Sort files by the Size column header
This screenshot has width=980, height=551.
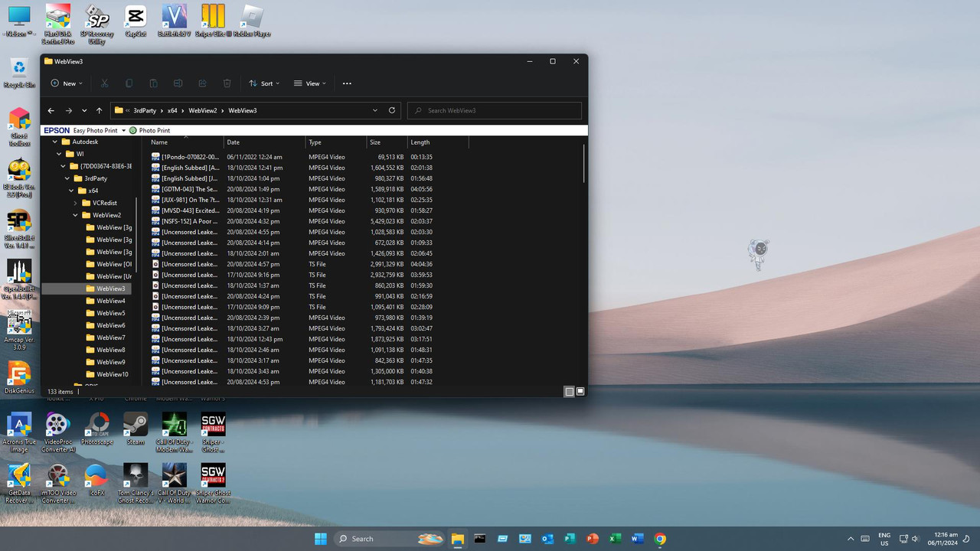(x=387, y=142)
